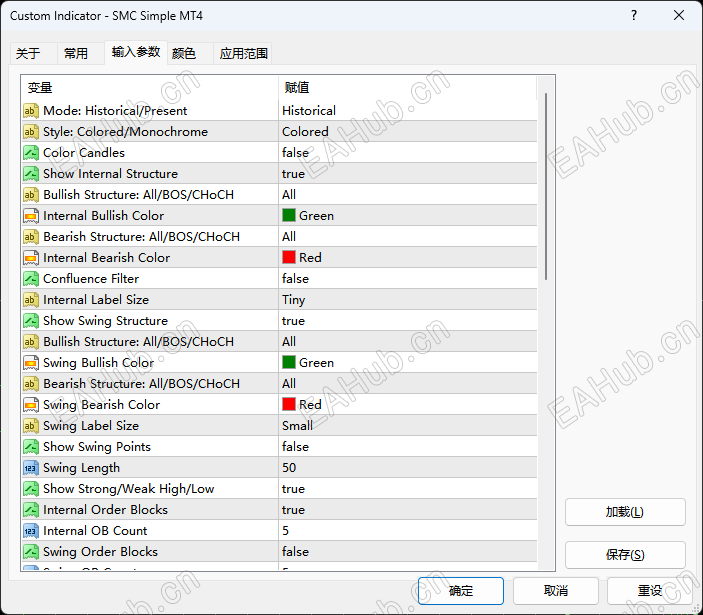Image resolution: width=703 pixels, height=615 pixels.
Task: Click the help question mark in title bar
Action: [634, 16]
